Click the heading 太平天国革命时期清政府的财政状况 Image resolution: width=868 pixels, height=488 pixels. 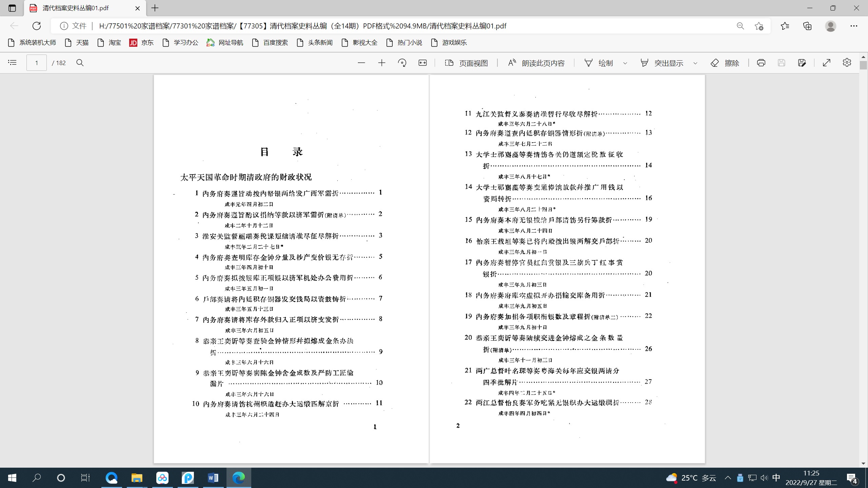point(246,177)
